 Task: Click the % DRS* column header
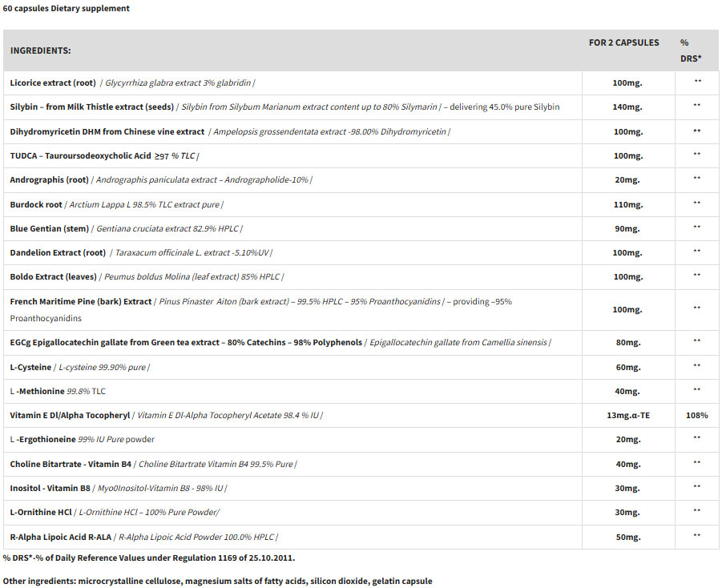pyautogui.click(x=690, y=50)
